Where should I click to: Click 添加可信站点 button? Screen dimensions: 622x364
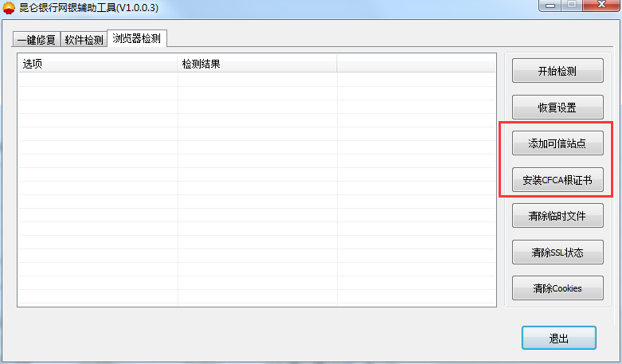557,143
